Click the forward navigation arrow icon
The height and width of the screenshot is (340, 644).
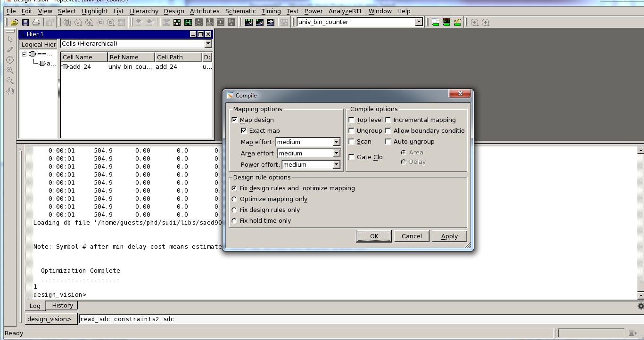[486, 22]
